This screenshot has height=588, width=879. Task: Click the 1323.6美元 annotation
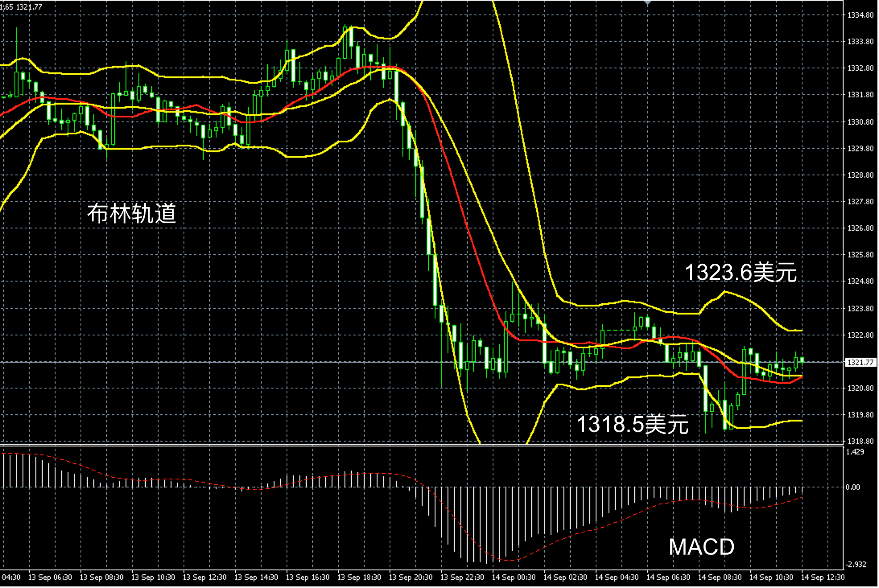coord(741,273)
